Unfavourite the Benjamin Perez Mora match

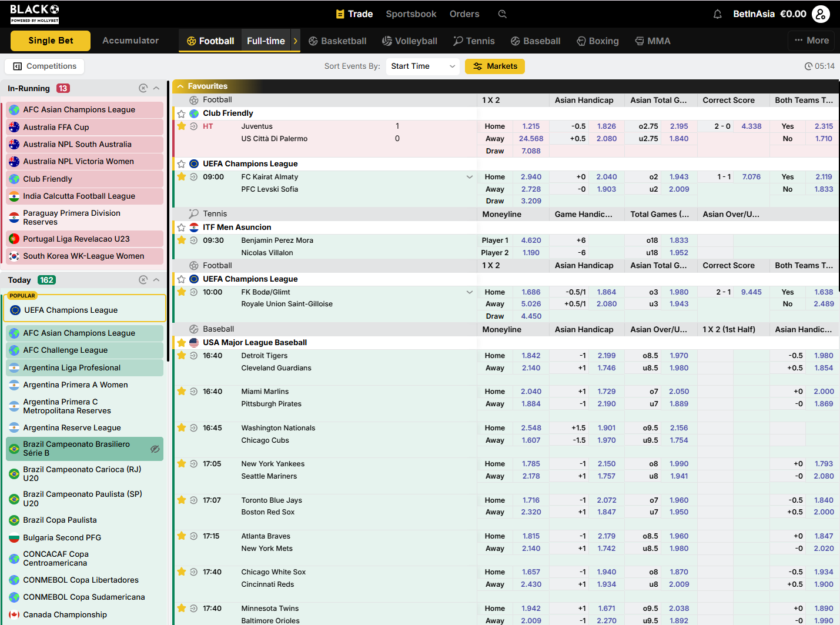(x=182, y=240)
